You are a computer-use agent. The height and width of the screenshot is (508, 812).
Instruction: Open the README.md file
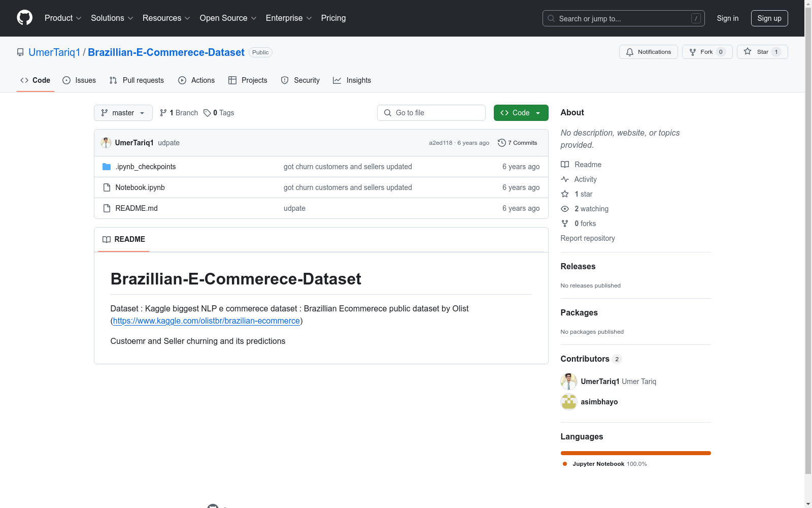[137, 208]
